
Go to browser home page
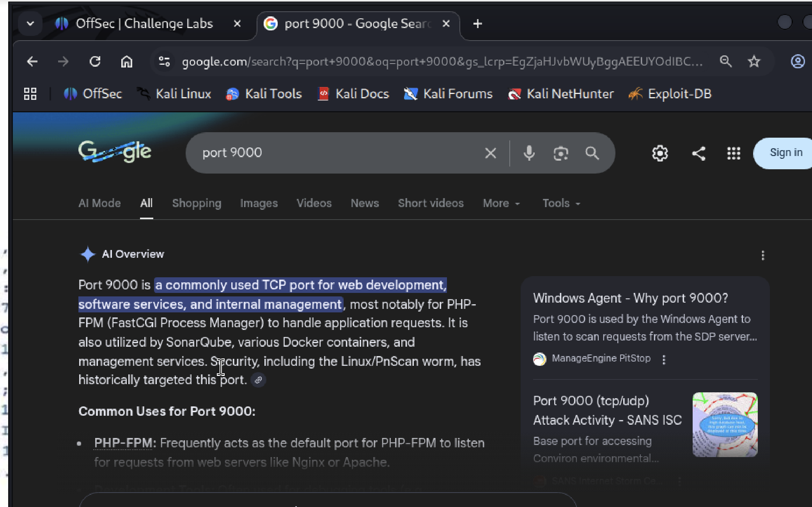pyautogui.click(x=126, y=62)
